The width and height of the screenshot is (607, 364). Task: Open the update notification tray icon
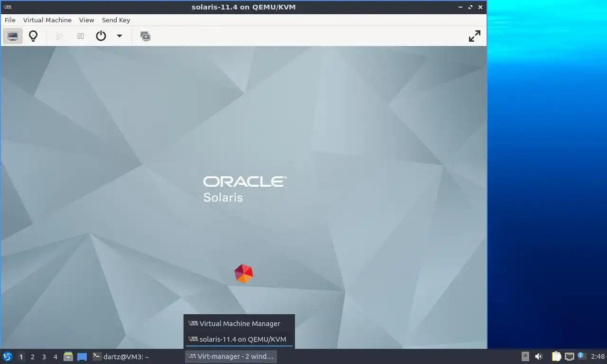coord(582,356)
